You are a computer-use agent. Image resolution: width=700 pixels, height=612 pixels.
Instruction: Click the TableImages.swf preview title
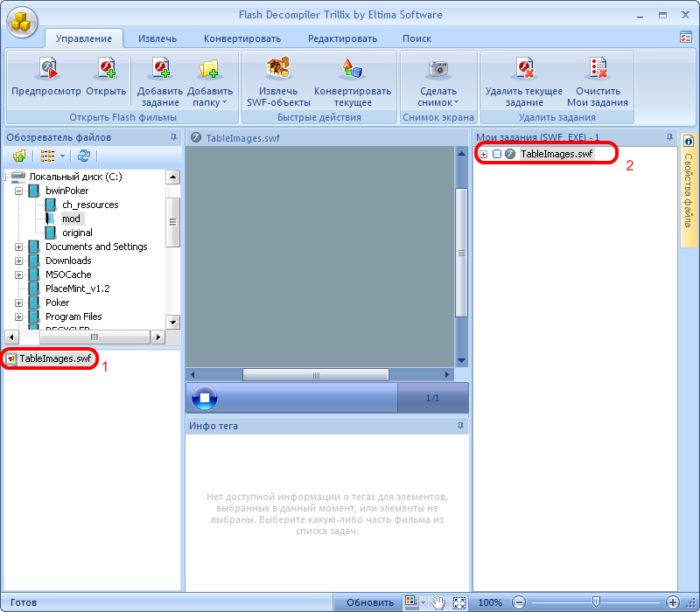point(242,138)
